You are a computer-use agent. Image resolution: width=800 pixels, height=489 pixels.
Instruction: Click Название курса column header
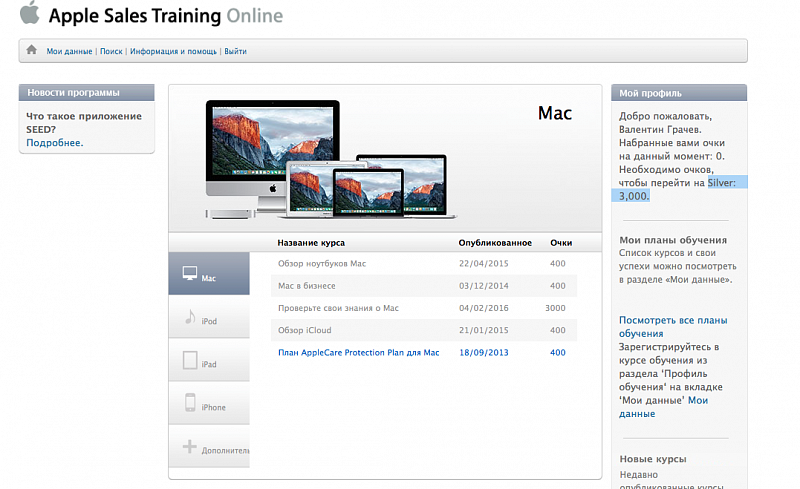311,243
